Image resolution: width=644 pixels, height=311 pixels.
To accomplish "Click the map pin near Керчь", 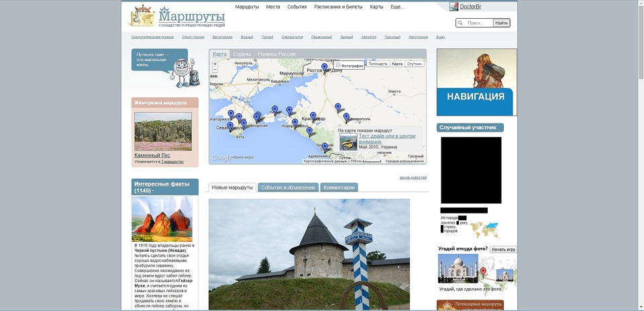I will click(275, 110).
